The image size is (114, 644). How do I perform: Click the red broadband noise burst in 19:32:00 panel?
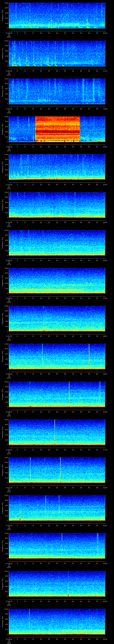coord(58,129)
